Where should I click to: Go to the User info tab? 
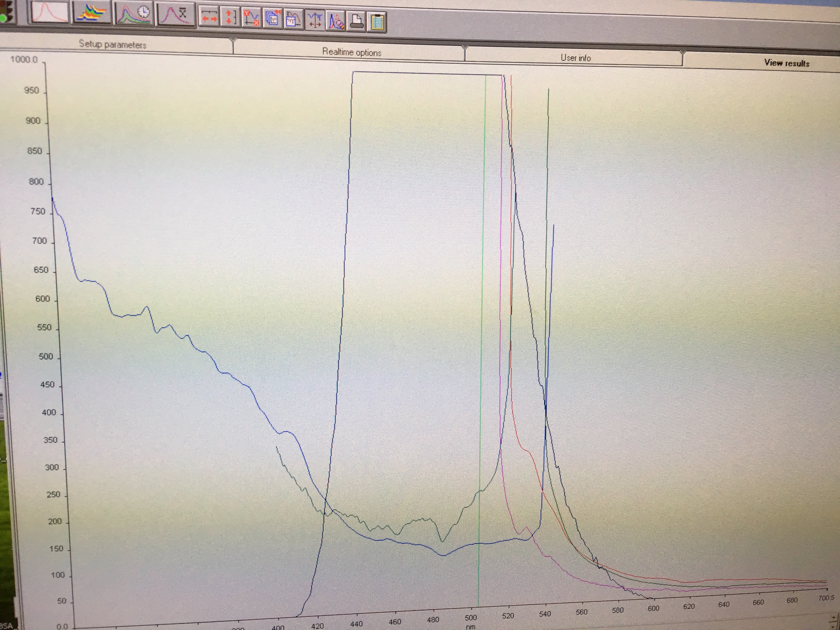[x=575, y=58]
